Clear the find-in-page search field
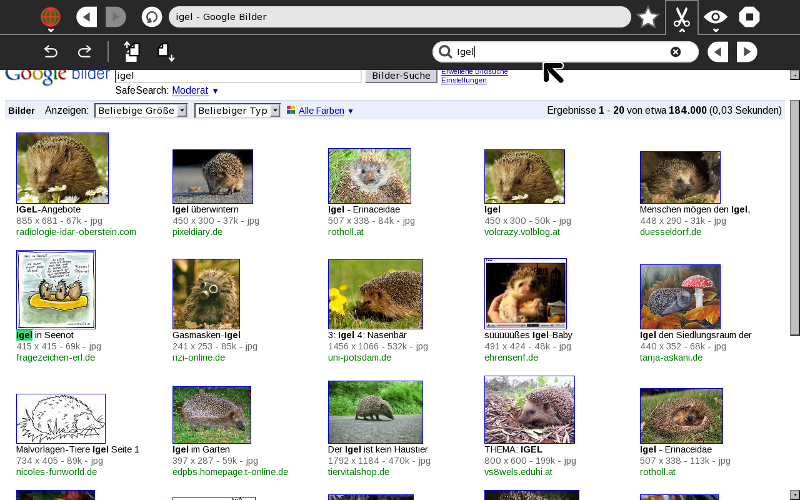Viewport: 800px width, 500px height. 675,52
